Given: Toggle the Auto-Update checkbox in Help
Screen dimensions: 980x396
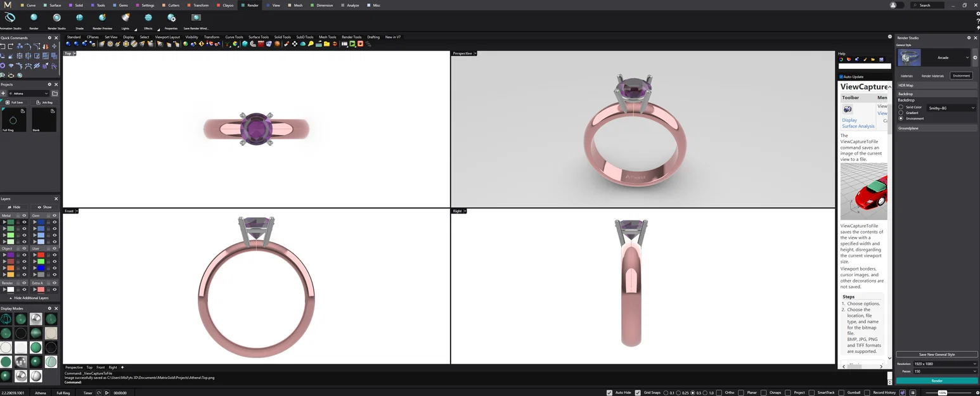Looking at the screenshot, I should tap(841, 77).
